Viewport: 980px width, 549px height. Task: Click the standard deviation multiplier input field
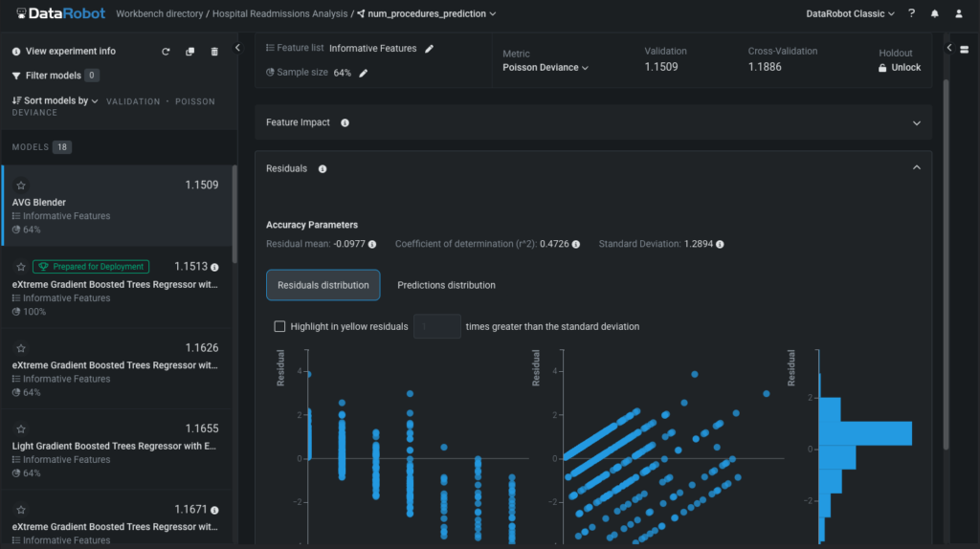point(436,326)
